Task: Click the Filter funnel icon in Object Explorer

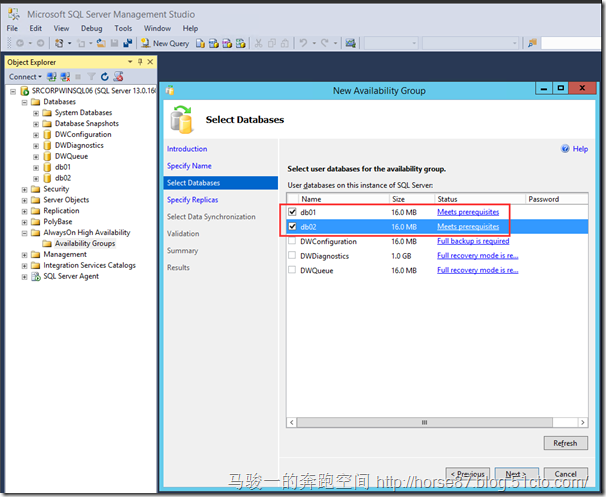Action: pyautogui.click(x=91, y=77)
